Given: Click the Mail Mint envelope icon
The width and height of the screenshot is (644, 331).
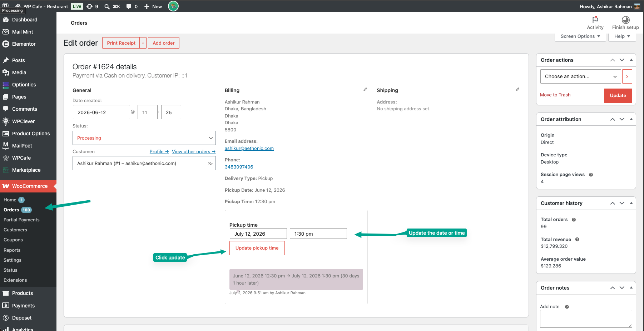Looking at the screenshot, I should 6,32.
